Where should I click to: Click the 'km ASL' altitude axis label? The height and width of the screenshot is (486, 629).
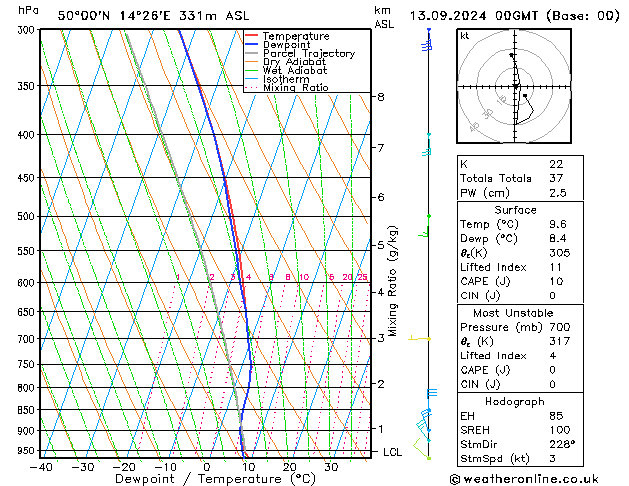point(384,17)
